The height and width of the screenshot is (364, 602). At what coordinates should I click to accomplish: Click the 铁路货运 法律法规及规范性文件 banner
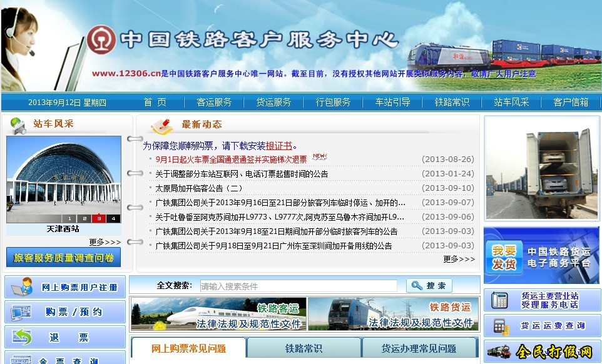tap(393, 314)
